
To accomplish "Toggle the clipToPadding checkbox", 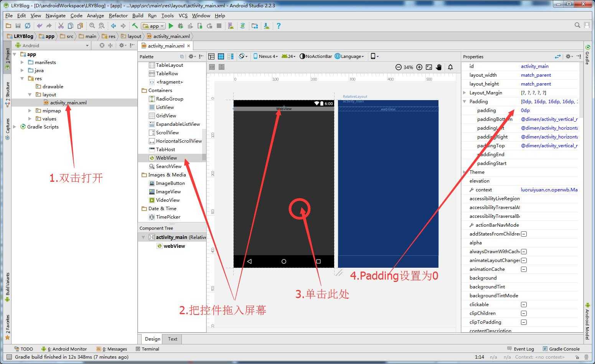I will pyautogui.click(x=524, y=322).
